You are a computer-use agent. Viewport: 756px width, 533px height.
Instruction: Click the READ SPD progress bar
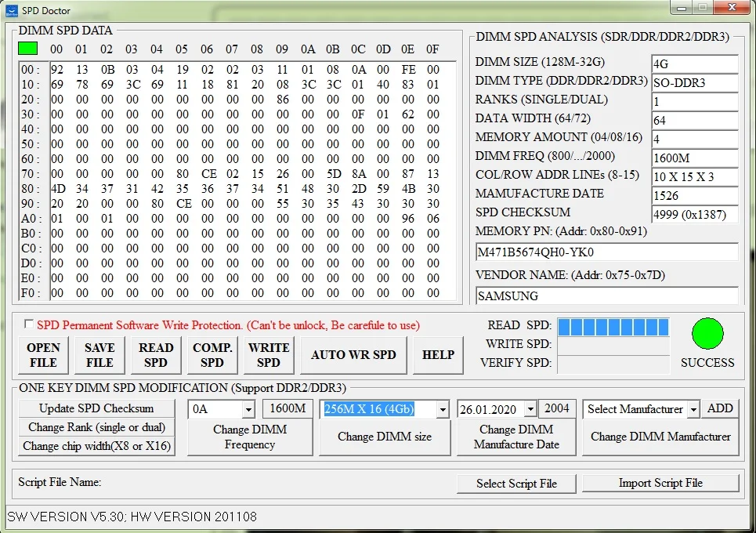point(613,327)
